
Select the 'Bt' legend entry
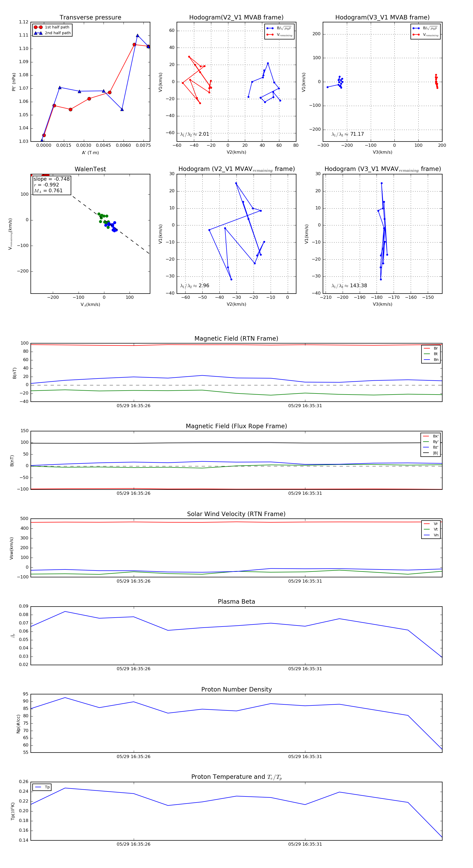[431, 354]
